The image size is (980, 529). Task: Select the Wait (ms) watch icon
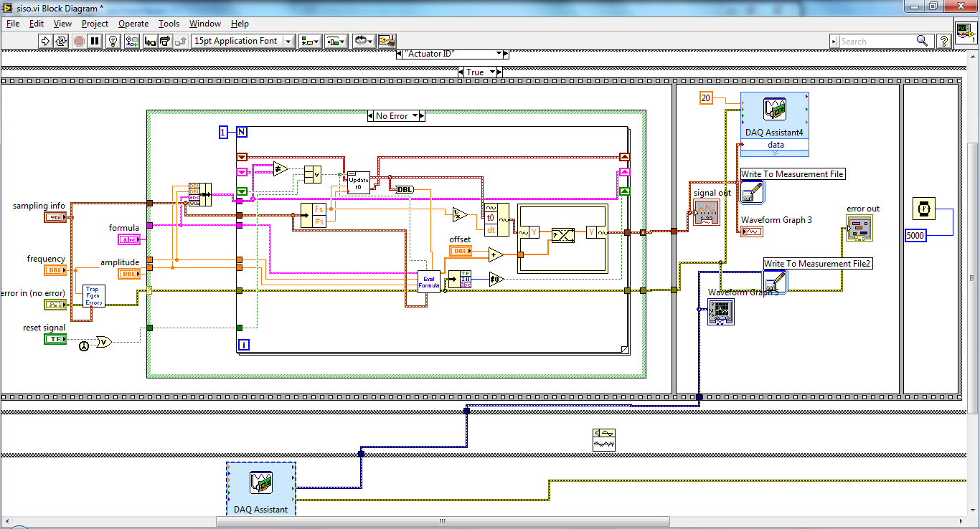pyautogui.click(x=925, y=209)
